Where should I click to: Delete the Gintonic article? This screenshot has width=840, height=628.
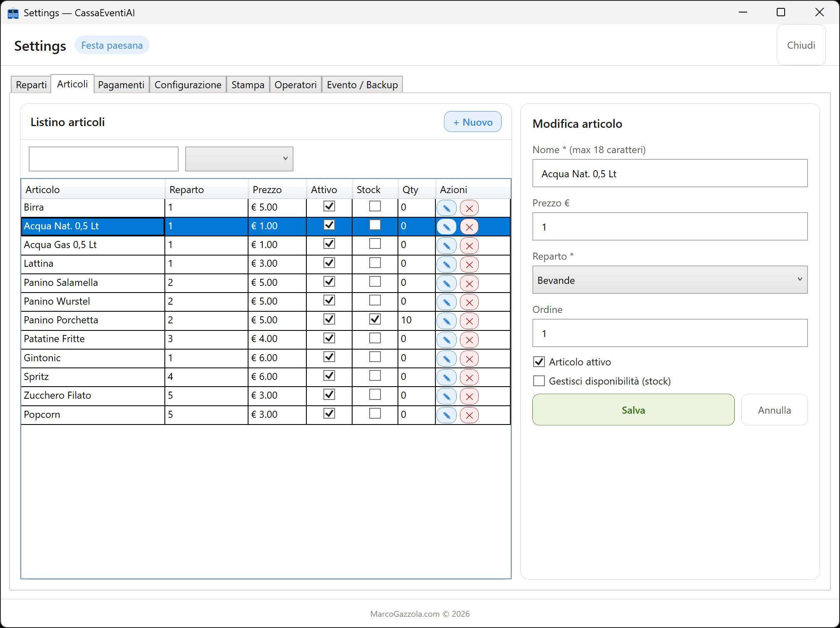tap(469, 359)
